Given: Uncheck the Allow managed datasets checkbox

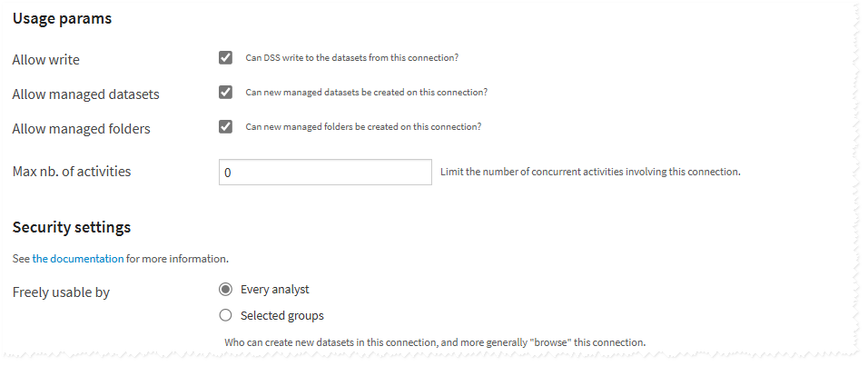Looking at the screenshot, I should click(226, 93).
